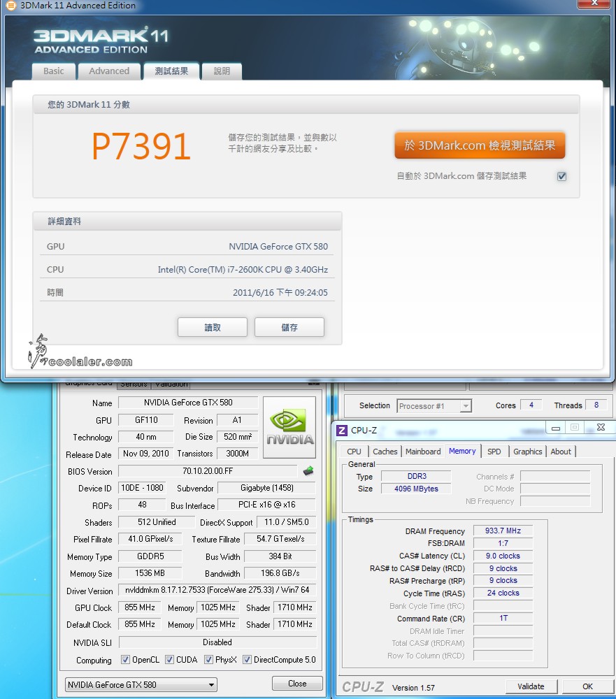Screen dimensions: 616x699
Task: Select the 測試結果 results tab
Action: coord(171,71)
